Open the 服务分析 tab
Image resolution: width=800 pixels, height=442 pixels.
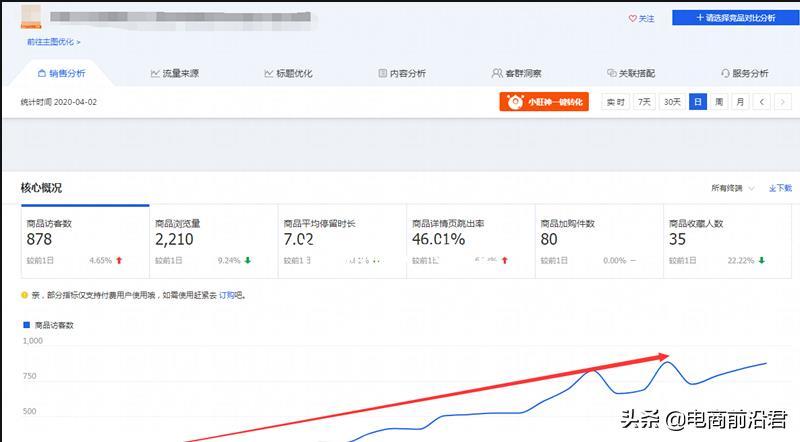744,73
